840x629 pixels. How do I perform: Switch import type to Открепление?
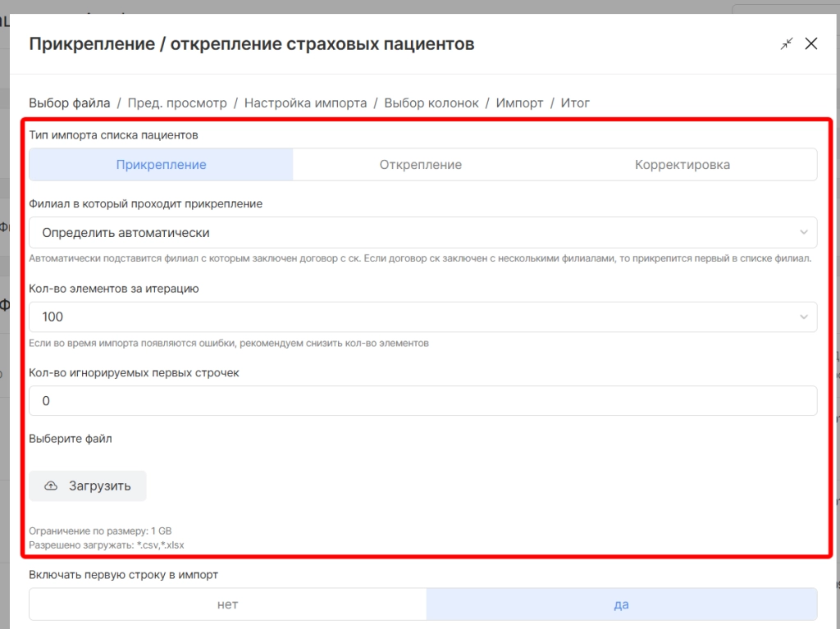coord(420,165)
